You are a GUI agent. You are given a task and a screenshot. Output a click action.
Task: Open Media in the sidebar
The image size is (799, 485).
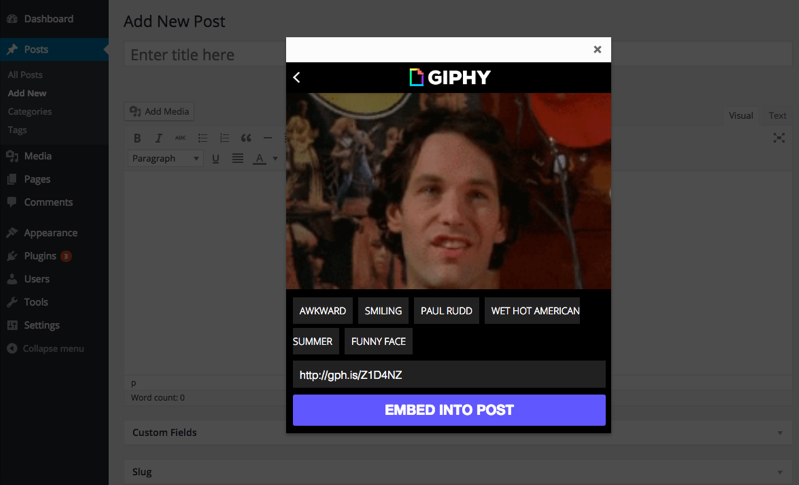coord(38,156)
